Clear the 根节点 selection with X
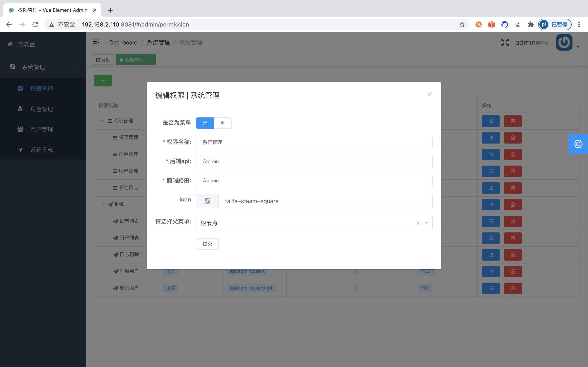Image resolution: width=588 pixels, height=367 pixels. (x=418, y=223)
